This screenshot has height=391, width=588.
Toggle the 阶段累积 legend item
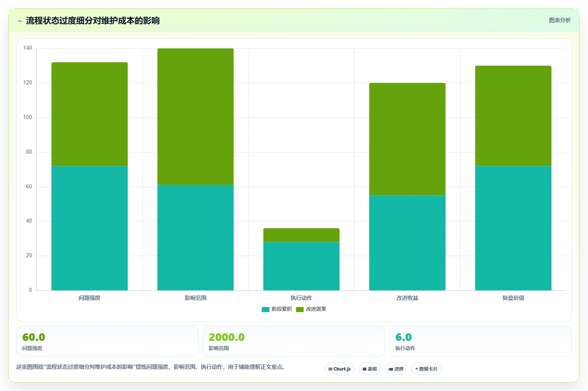[276, 309]
